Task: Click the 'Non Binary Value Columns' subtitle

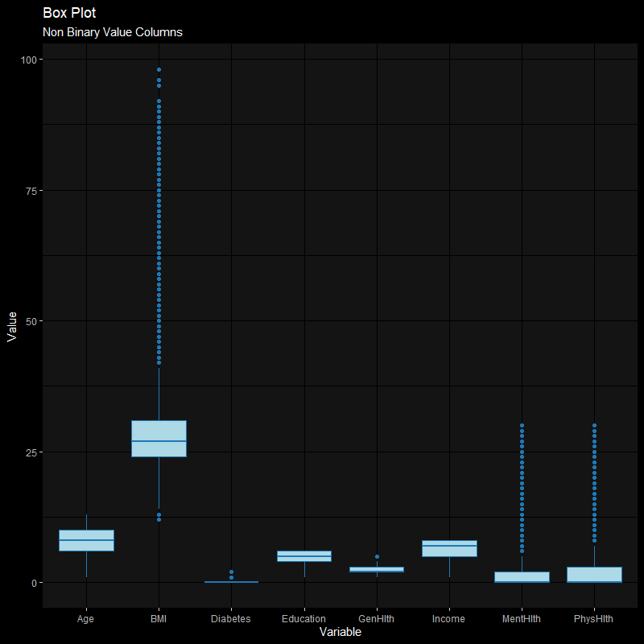Action: click(x=113, y=32)
